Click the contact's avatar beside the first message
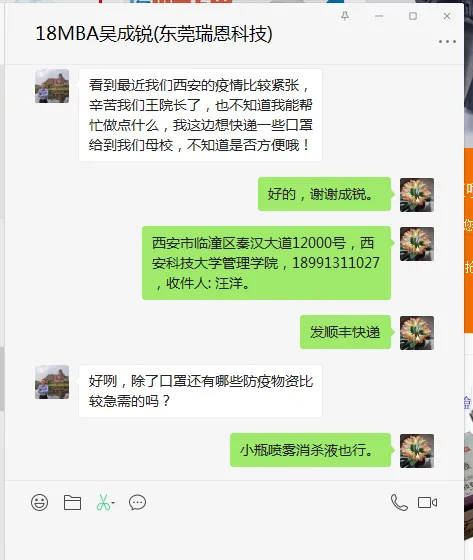 (52, 86)
